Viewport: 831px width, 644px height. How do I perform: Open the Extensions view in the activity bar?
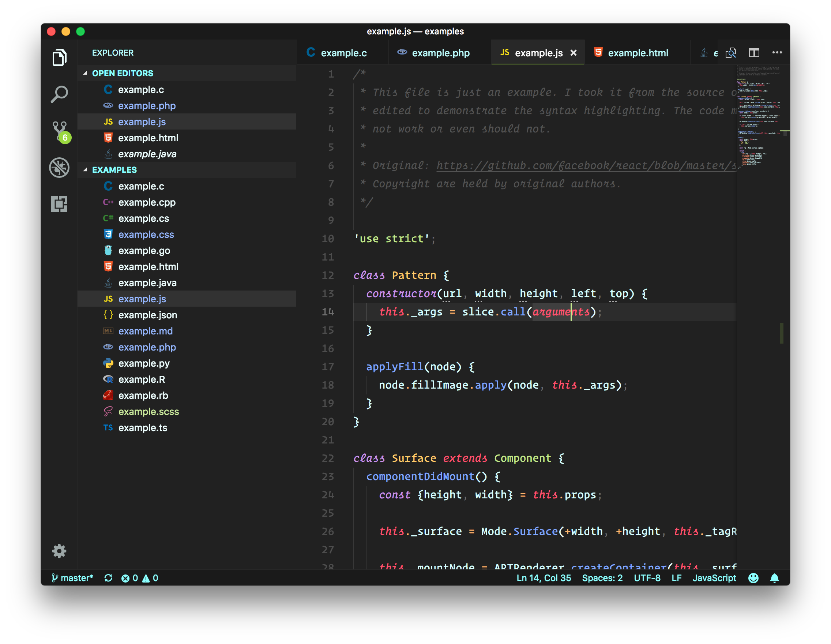(x=59, y=204)
